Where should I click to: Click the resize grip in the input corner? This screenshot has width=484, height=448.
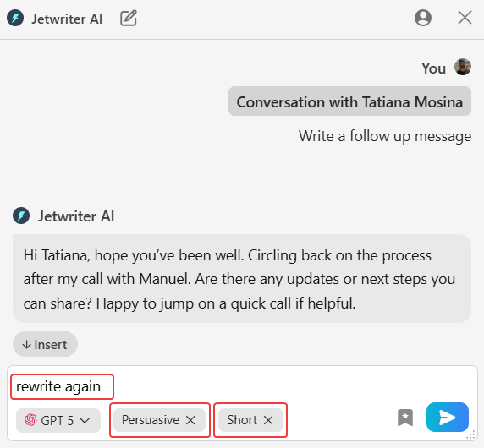[x=470, y=434]
